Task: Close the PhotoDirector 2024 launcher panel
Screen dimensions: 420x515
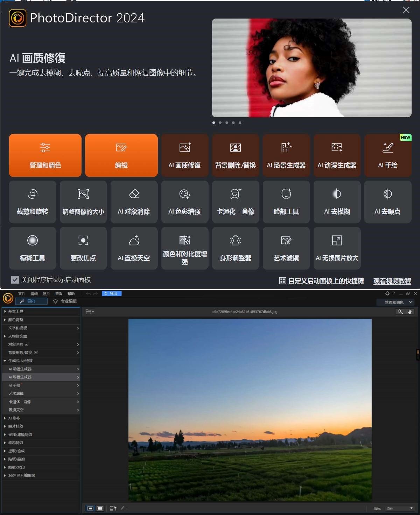Action: (406, 10)
